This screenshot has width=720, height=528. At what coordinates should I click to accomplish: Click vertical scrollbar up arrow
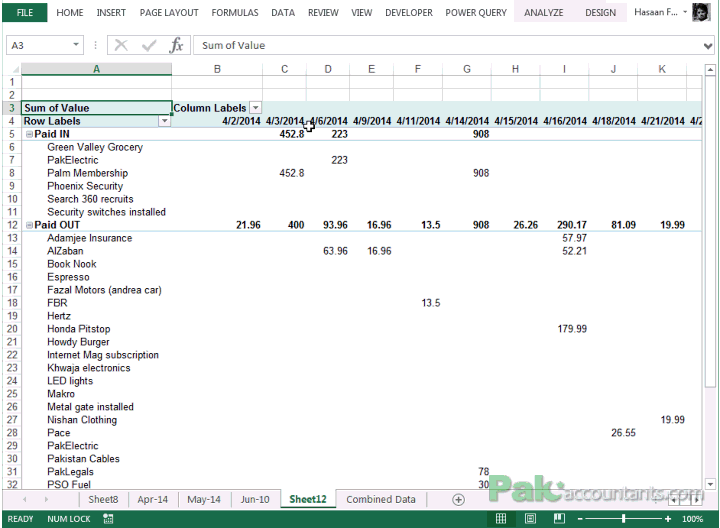coord(710,70)
